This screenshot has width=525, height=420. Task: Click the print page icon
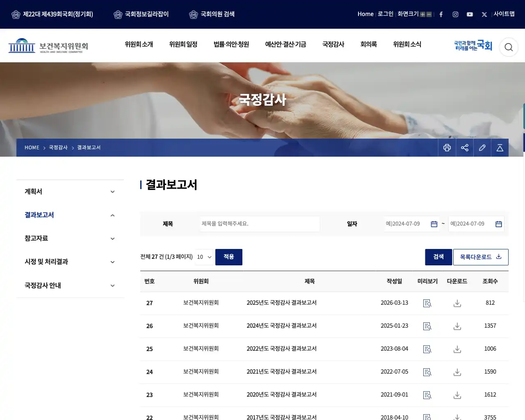click(x=447, y=148)
